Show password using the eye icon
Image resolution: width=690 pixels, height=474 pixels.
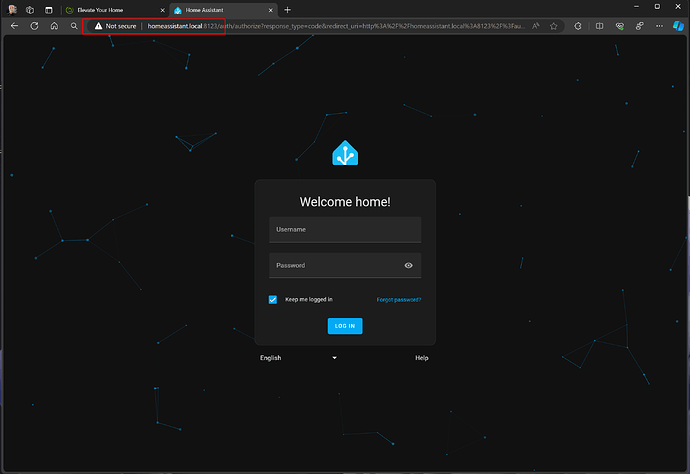(409, 266)
